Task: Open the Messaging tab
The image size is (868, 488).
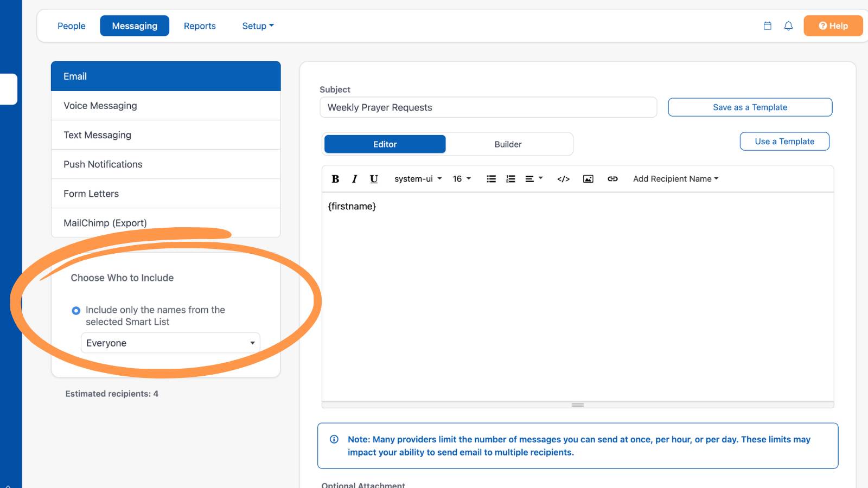Action: tap(135, 26)
